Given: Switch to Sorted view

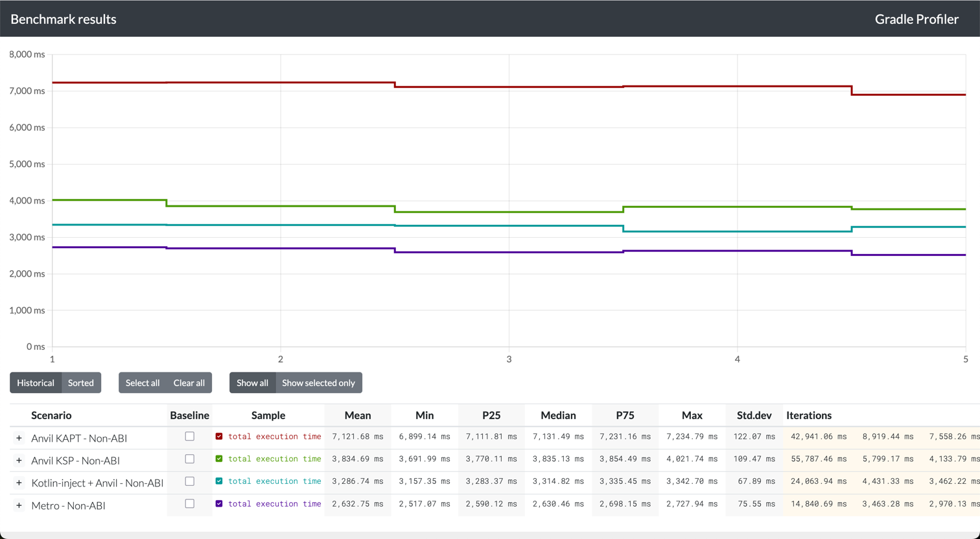Looking at the screenshot, I should click(x=81, y=383).
